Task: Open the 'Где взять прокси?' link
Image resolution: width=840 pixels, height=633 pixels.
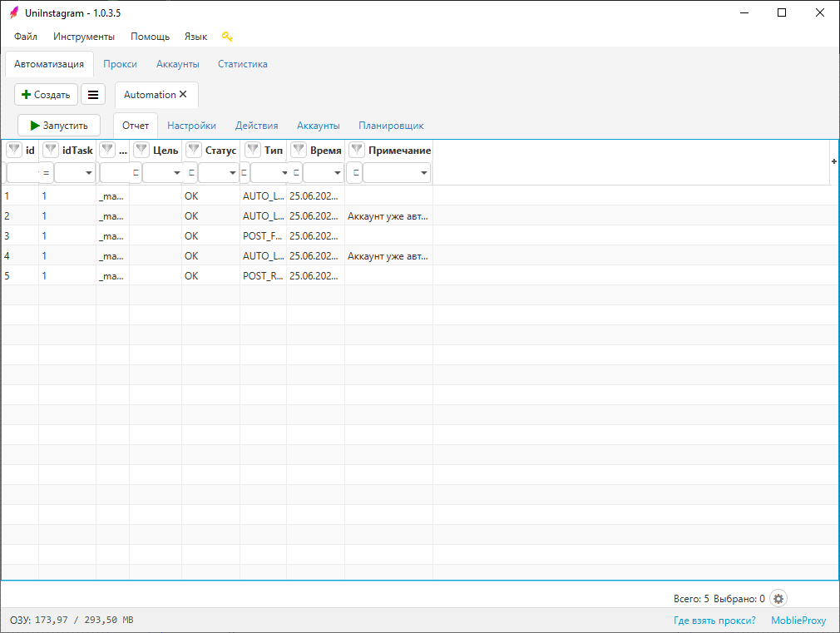Action: pyautogui.click(x=714, y=621)
